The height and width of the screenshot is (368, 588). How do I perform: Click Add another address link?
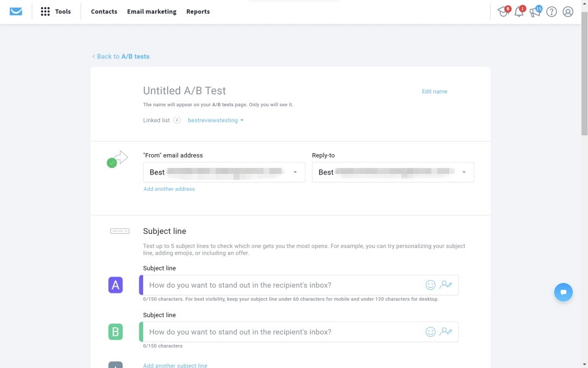click(169, 188)
